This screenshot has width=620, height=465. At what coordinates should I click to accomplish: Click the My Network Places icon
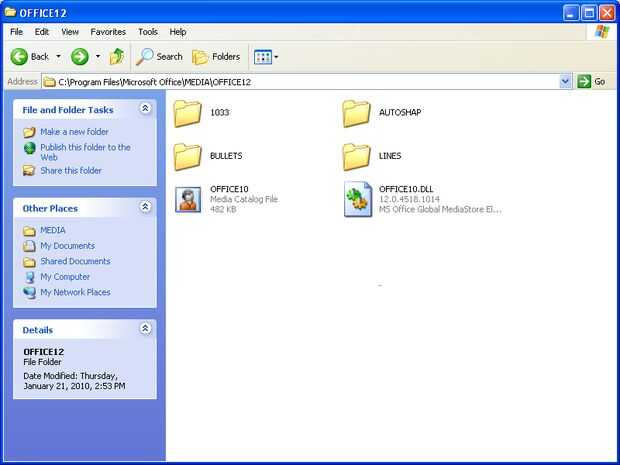click(x=29, y=293)
